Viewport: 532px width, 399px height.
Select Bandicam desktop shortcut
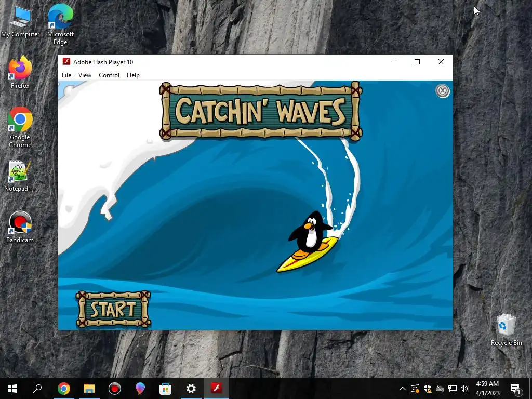20,228
